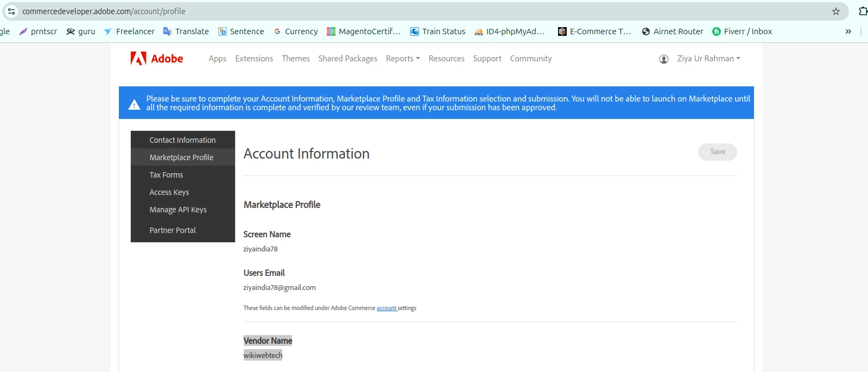Click the user avatar icon
Image resolution: width=868 pixels, height=372 pixels.
[663, 59]
